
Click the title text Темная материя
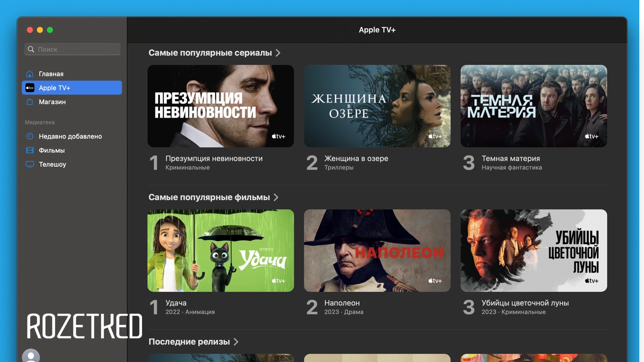coord(511,159)
